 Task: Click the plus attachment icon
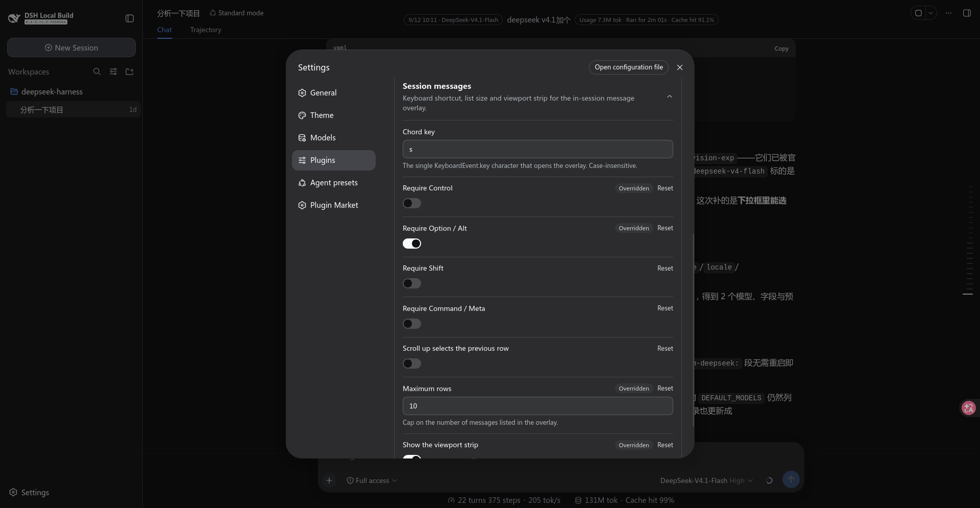tap(329, 480)
